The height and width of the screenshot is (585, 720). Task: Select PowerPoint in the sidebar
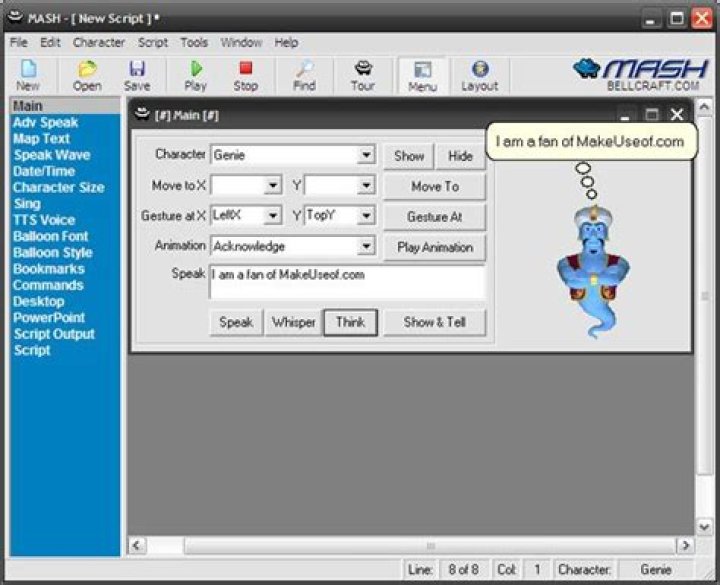point(49,318)
